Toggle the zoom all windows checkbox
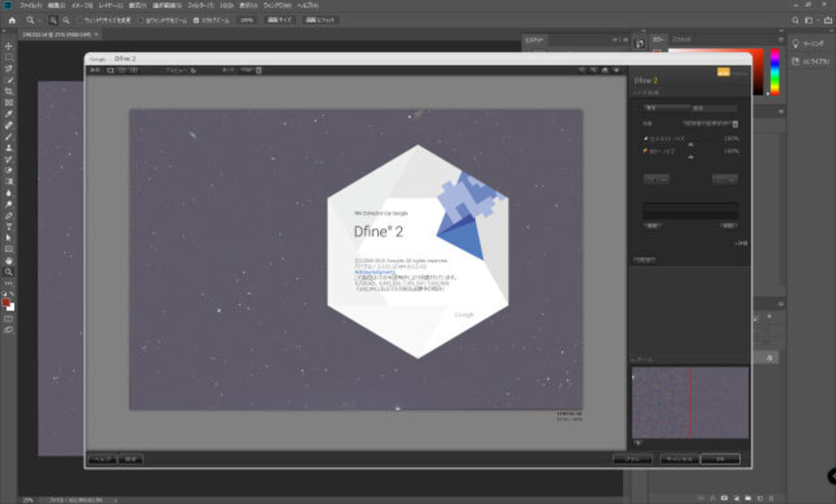The image size is (836, 504). [141, 20]
